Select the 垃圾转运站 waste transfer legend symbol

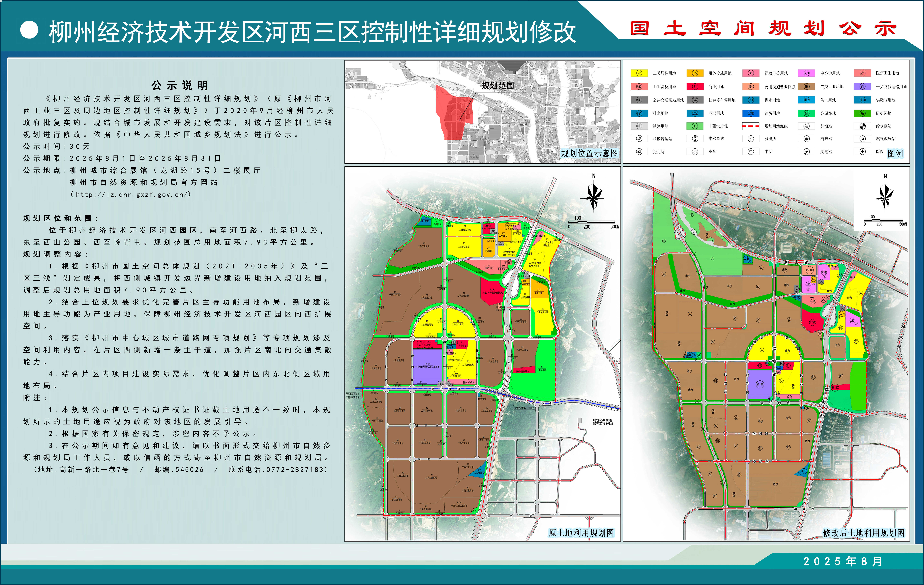pos(639,139)
